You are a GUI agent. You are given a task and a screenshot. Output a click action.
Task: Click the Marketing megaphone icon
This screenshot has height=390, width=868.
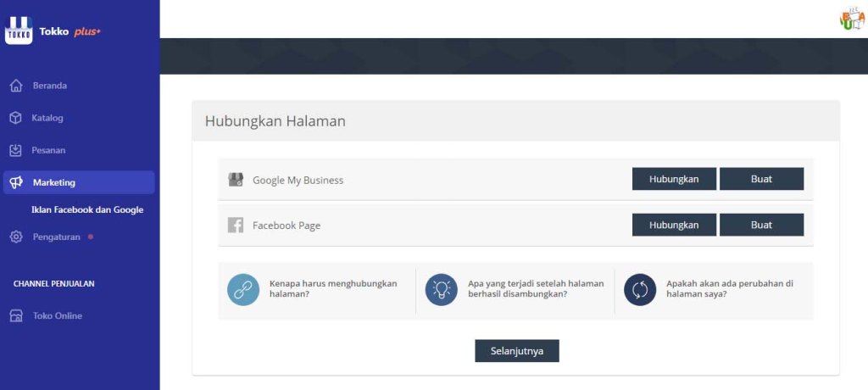point(15,182)
